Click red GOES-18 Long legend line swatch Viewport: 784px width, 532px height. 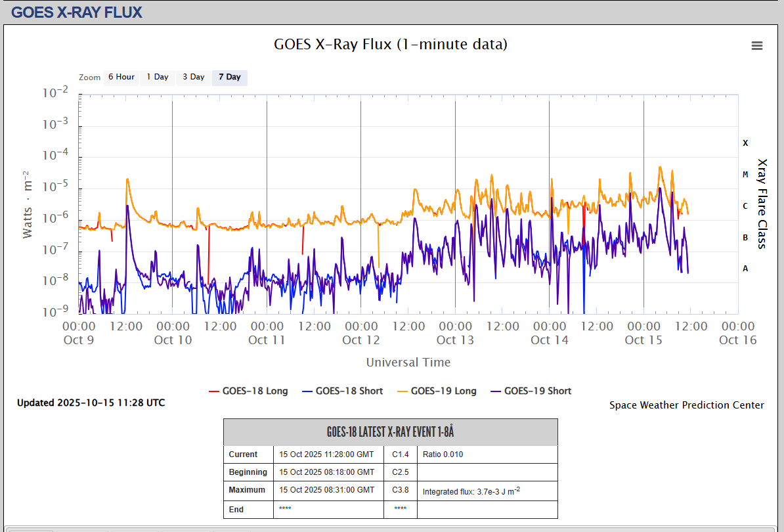click(213, 391)
